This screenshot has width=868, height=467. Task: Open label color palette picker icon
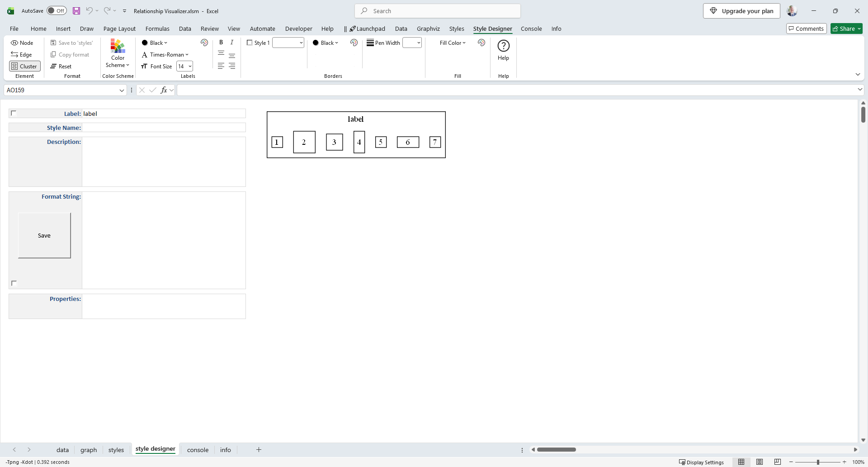pyautogui.click(x=204, y=43)
